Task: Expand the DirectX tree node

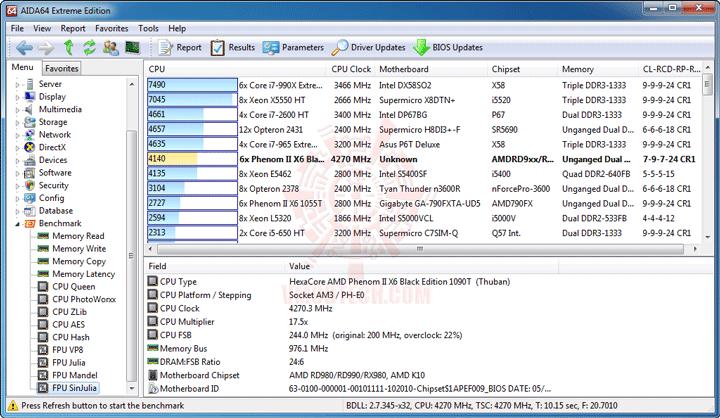Action: 17,148
